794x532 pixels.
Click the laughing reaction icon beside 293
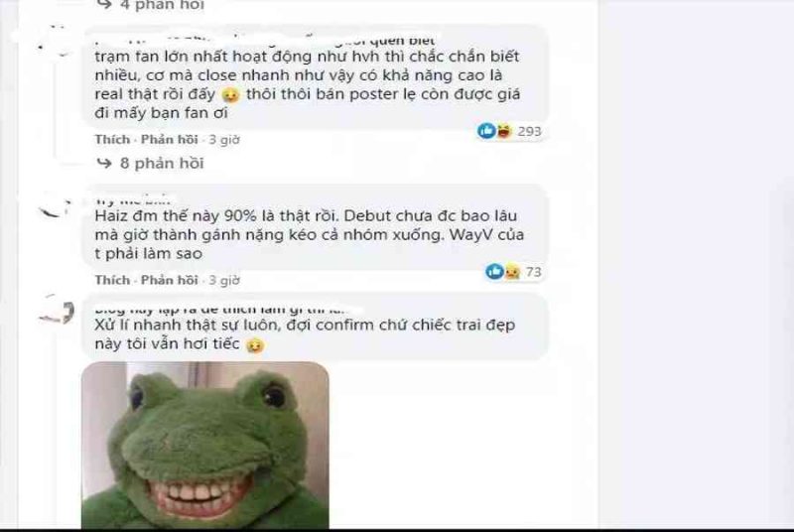(x=503, y=131)
